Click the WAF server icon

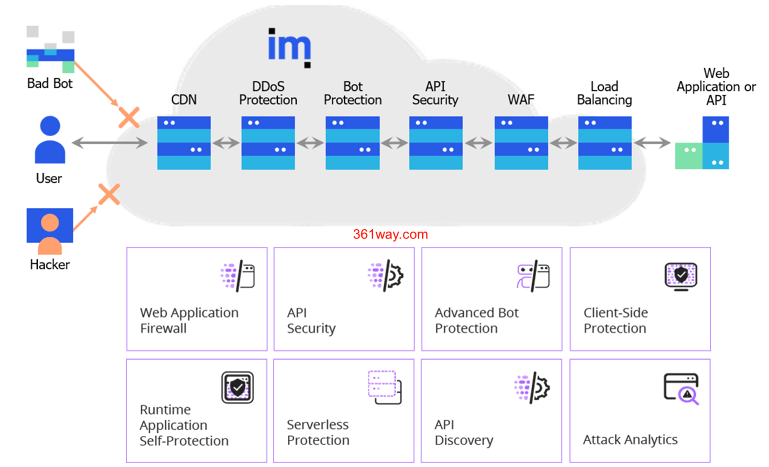tap(521, 142)
